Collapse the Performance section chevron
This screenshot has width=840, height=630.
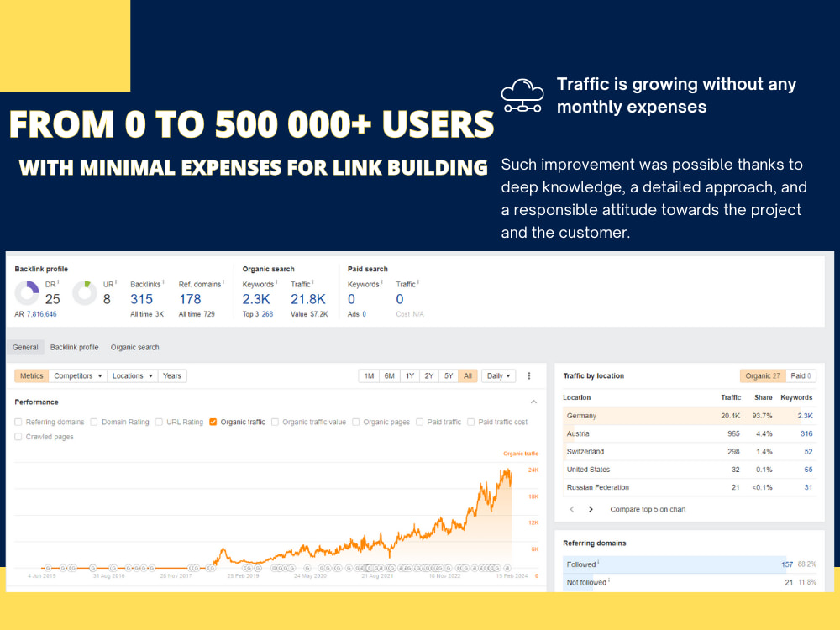coord(533,402)
